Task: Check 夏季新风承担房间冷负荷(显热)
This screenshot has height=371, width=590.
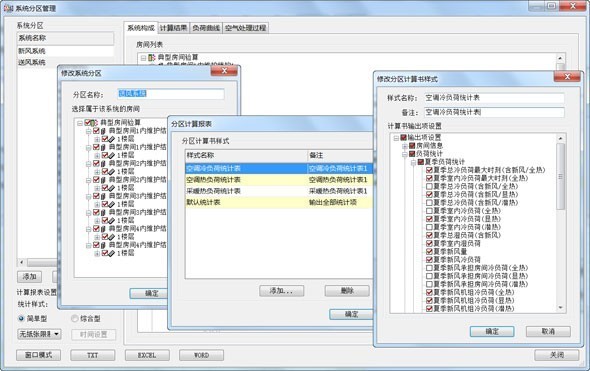Action: pos(429,276)
